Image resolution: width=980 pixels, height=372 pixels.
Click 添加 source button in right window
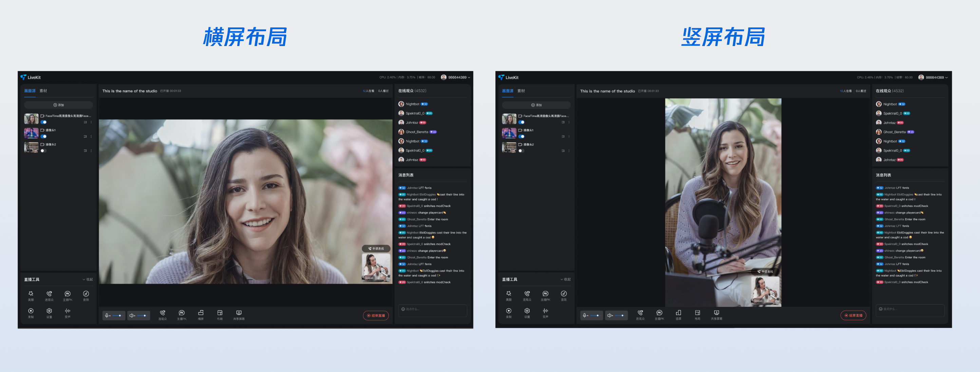tap(536, 105)
